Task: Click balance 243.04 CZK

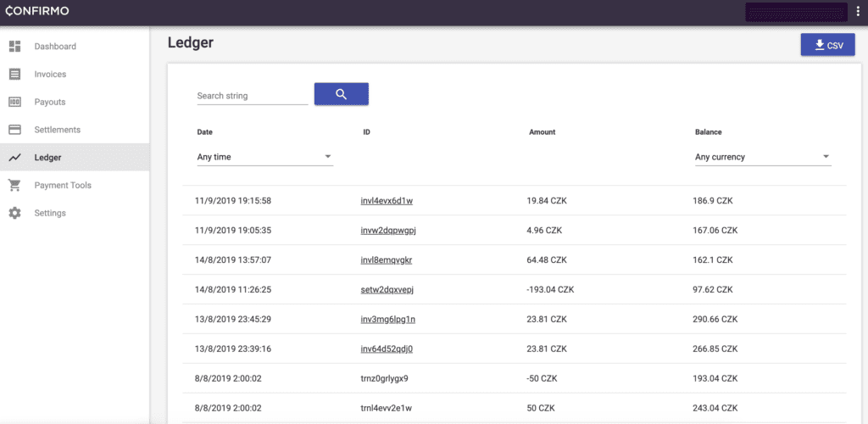Action: tap(715, 408)
